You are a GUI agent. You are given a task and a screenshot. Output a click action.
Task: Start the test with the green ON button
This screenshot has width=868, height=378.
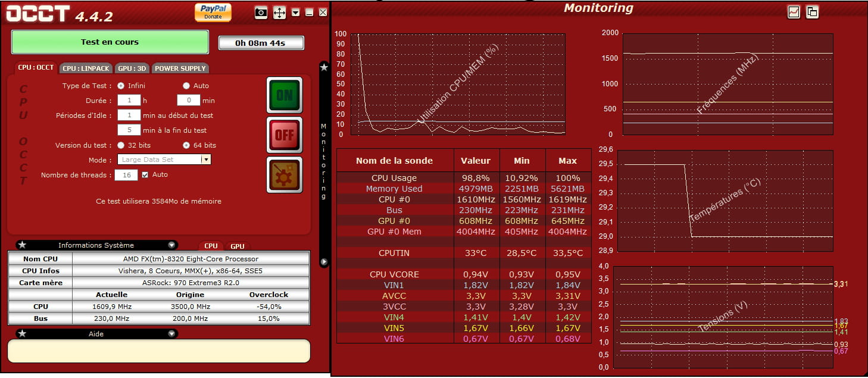(x=284, y=95)
